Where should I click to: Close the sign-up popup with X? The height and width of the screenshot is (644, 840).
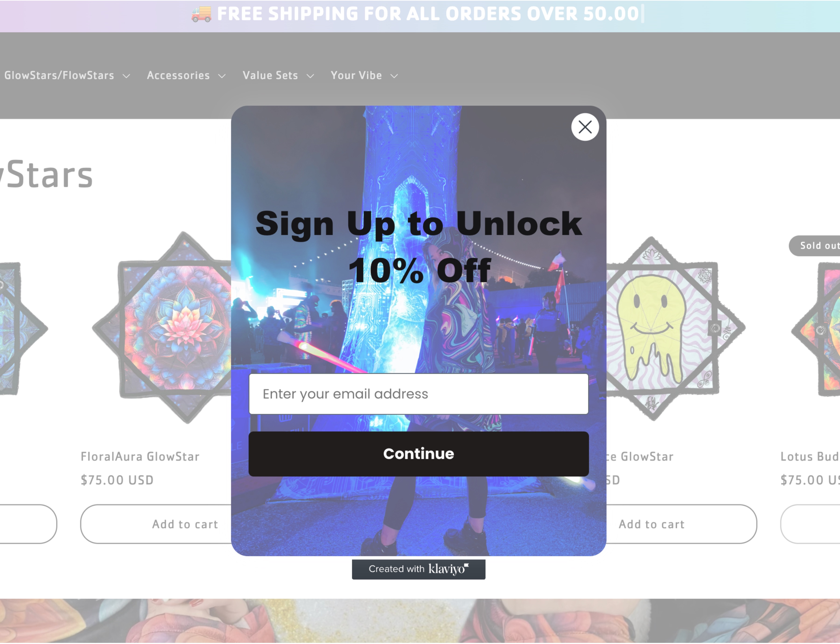pyautogui.click(x=585, y=127)
